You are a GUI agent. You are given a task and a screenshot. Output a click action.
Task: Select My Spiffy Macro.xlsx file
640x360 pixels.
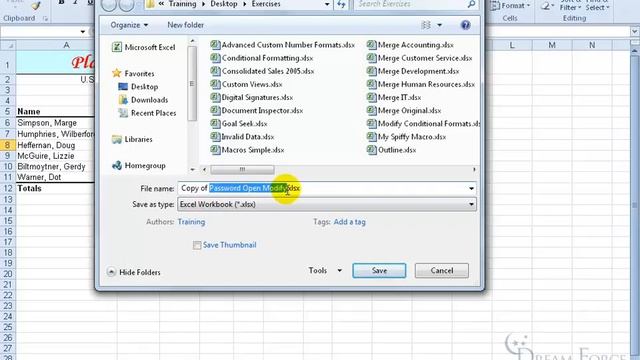tap(406, 137)
